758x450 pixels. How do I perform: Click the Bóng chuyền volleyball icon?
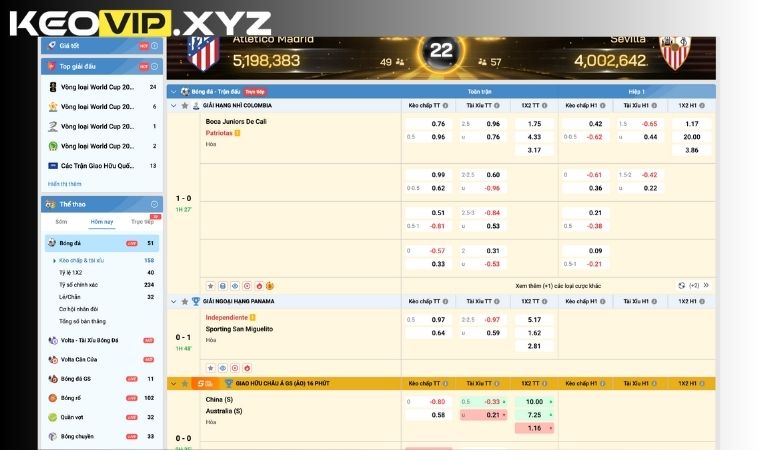coord(52,436)
